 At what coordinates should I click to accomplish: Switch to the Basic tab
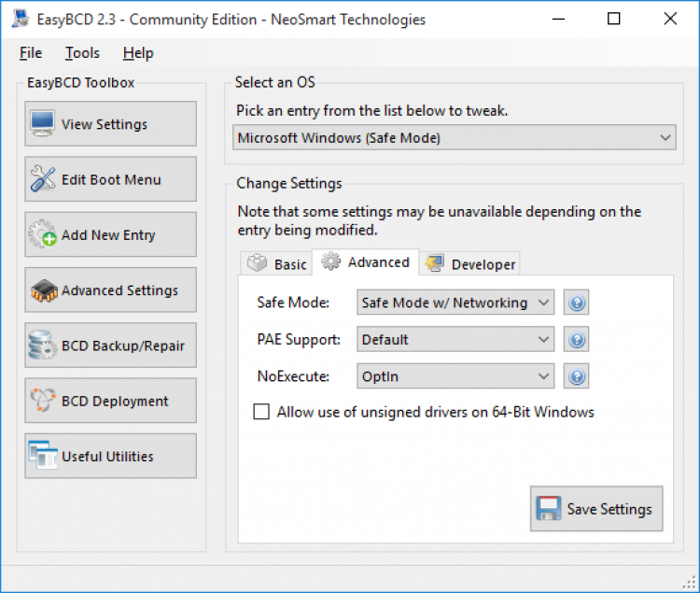tap(278, 264)
